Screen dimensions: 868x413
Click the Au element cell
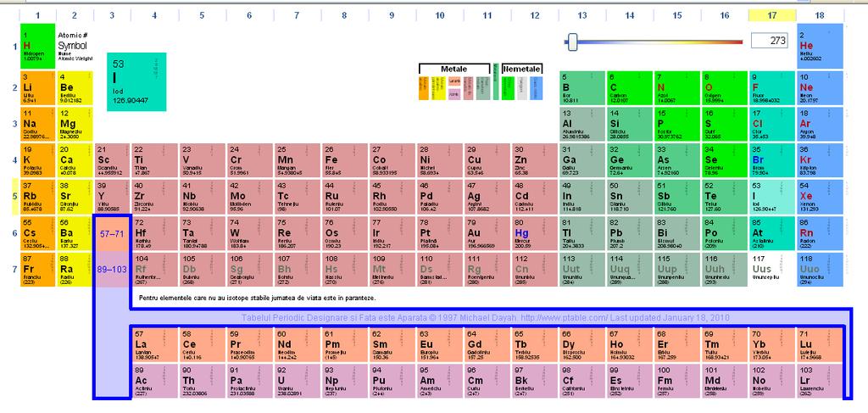tap(487, 233)
